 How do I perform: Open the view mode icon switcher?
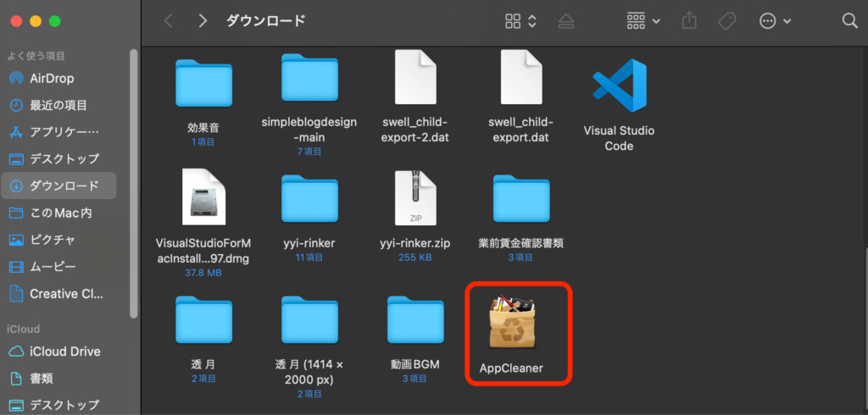(520, 21)
